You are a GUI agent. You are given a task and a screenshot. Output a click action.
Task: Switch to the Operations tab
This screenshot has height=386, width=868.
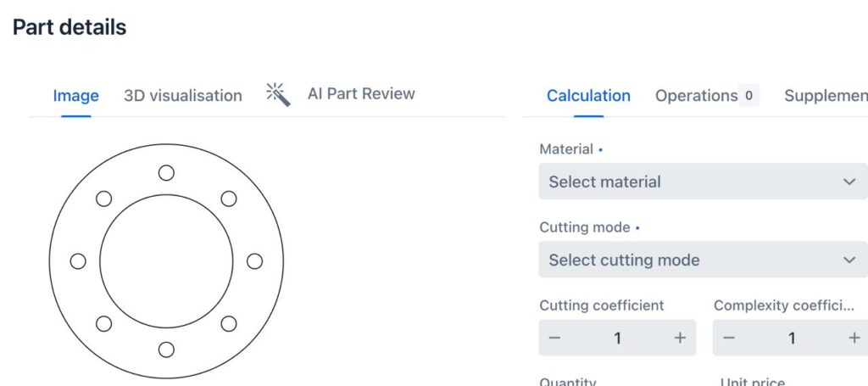point(696,96)
